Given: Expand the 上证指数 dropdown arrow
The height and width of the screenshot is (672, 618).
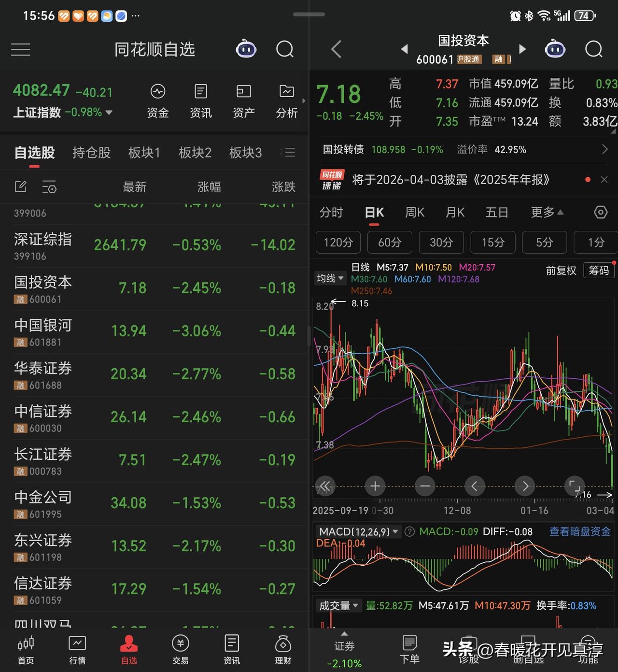Looking at the screenshot, I should point(109,113).
